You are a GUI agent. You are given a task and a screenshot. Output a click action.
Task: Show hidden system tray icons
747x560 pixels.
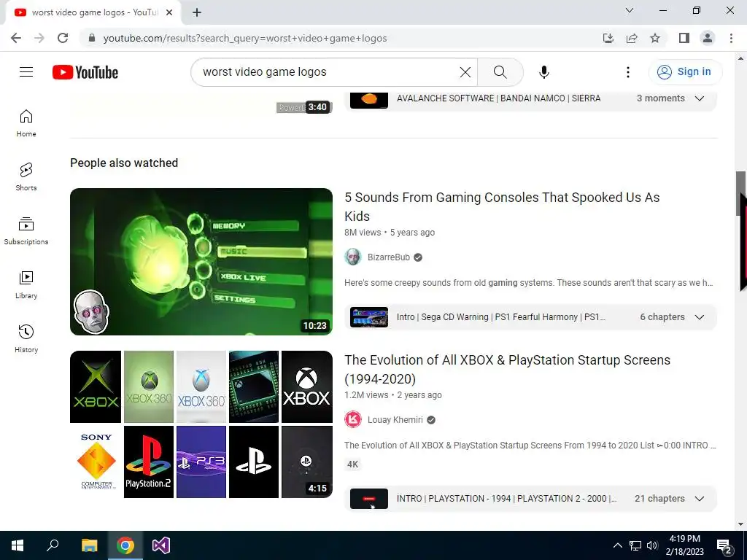click(617, 545)
